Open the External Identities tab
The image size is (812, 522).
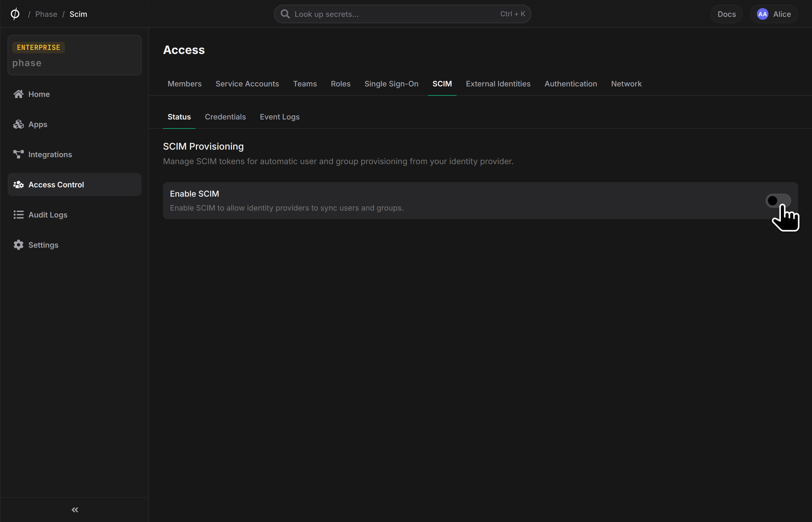coord(498,84)
